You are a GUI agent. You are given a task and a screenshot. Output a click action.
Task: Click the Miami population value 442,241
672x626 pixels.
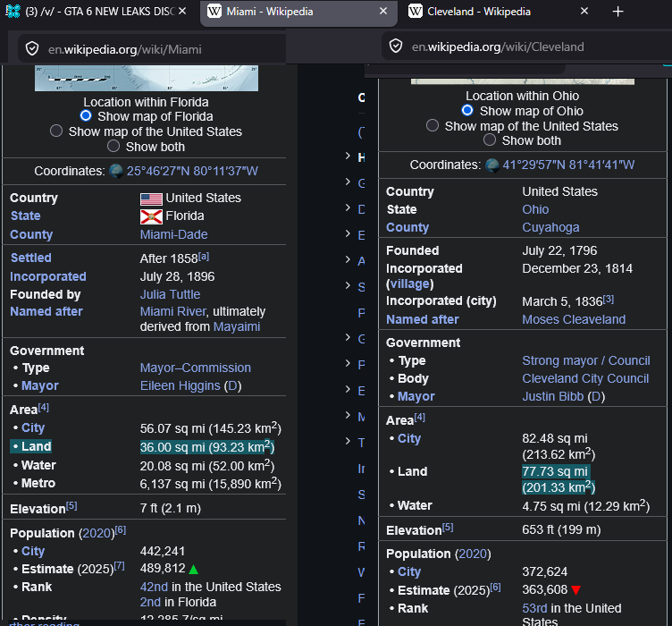163,551
